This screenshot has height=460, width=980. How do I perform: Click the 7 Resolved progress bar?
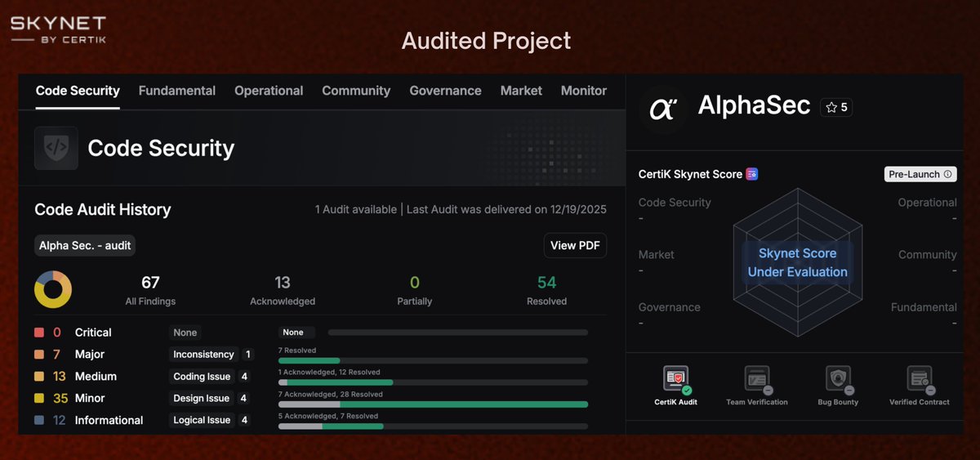click(433, 360)
